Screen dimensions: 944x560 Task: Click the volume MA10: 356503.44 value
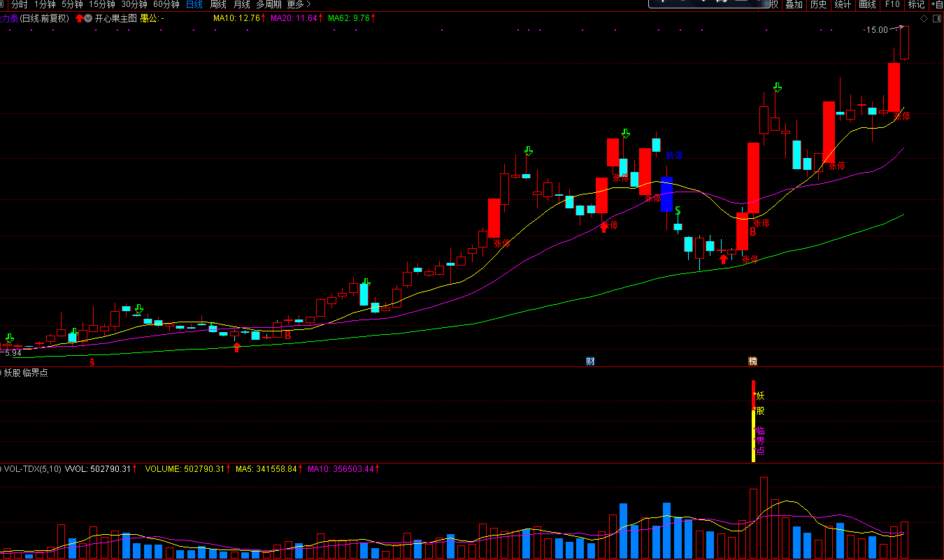point(341,469)
